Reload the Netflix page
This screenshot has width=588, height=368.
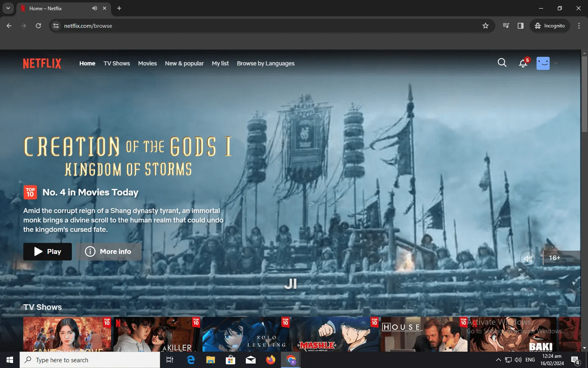point(38,26)
